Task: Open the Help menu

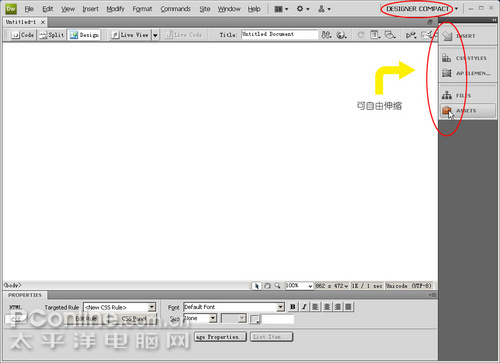Action: 254,9
